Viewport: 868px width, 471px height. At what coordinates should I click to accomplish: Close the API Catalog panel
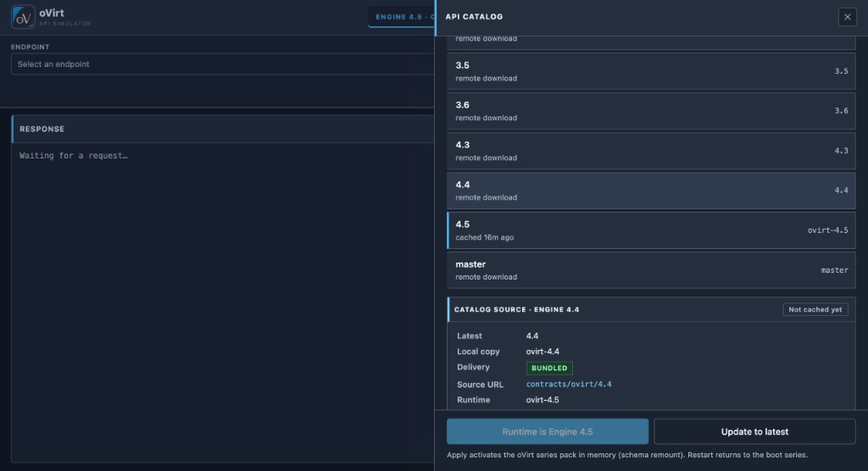point(847,17)
